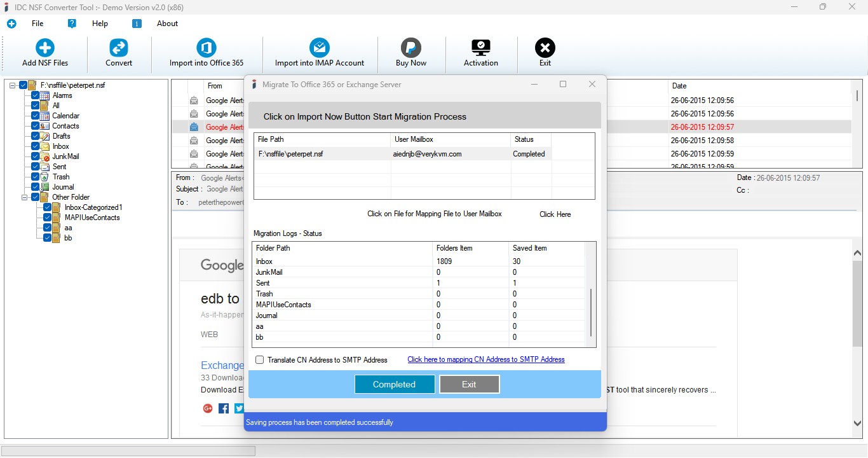Open CN Address to SMTP mapping link
Viewport: 868px width, 458px height.
point(486,359)
